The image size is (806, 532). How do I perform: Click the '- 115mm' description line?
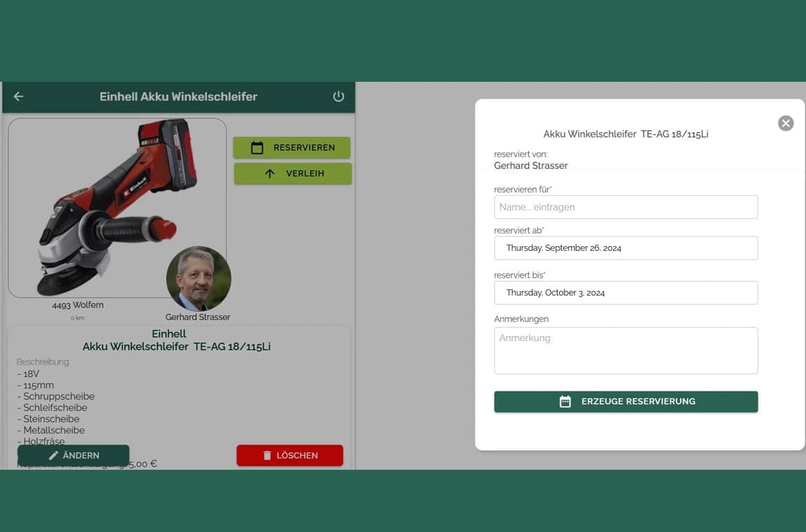36,385
